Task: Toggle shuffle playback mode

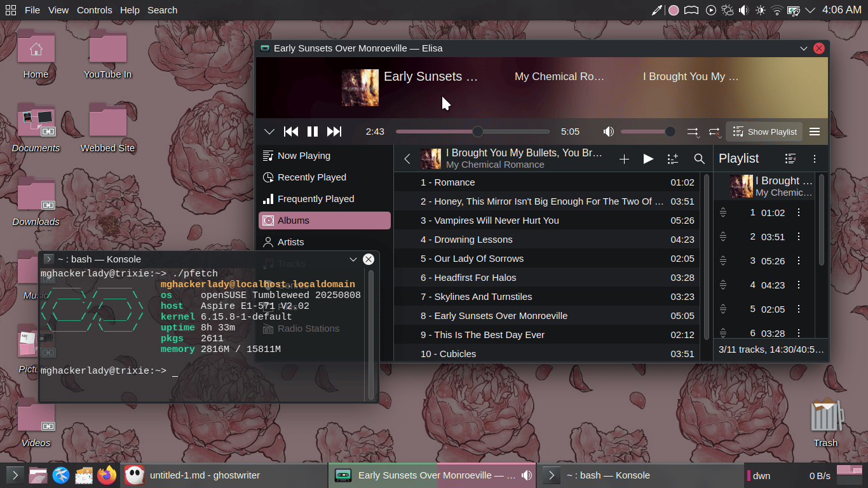Action: click(693, 132)
